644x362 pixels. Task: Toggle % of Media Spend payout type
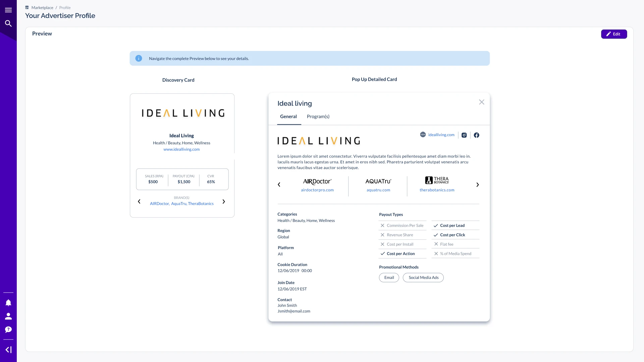[455, 254]
